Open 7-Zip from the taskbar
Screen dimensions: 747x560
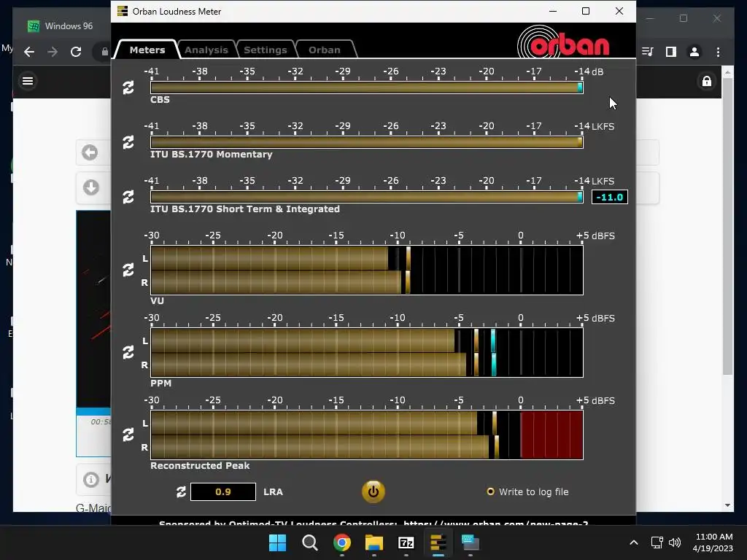[406, 542]
